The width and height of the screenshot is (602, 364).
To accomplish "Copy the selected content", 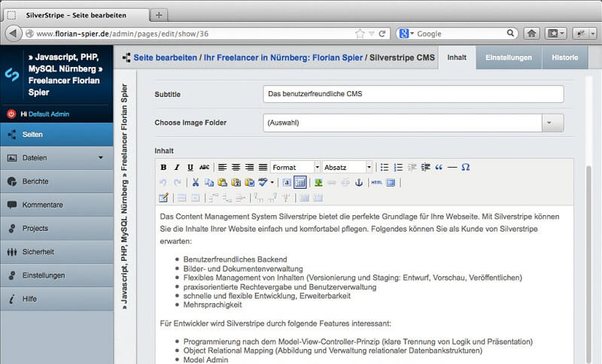I will point(209,183).
